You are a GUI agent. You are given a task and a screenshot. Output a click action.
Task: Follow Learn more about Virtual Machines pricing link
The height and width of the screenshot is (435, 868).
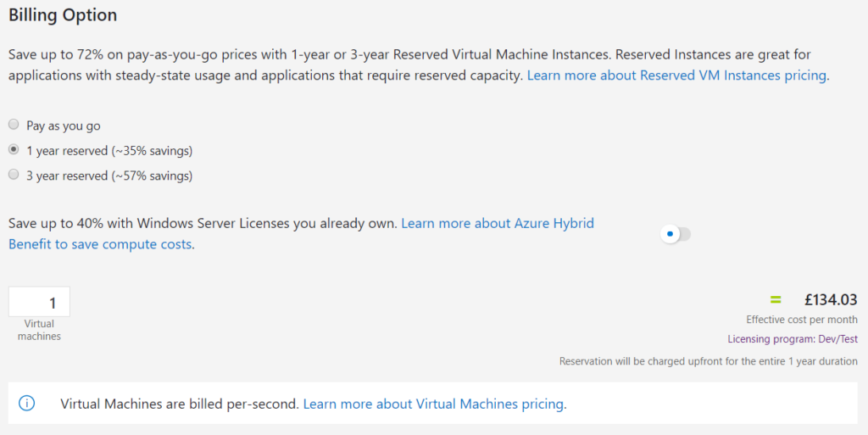click(x=433, y=404)
